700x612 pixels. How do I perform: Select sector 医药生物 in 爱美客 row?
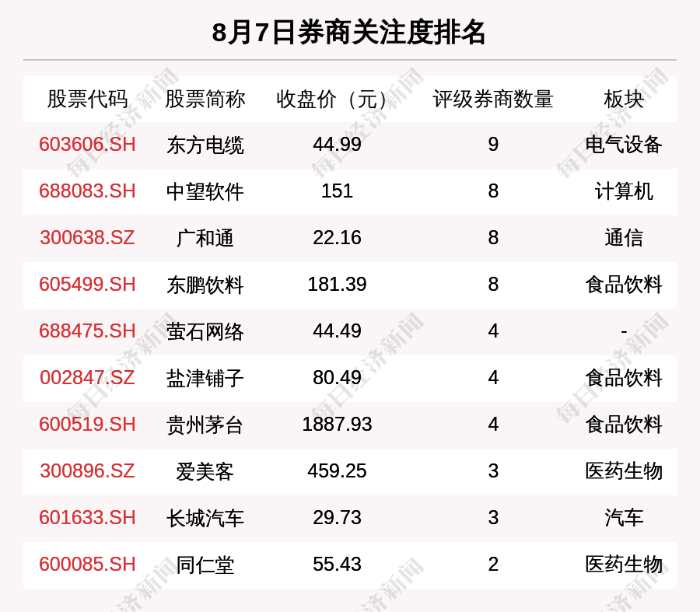(624, 471)
